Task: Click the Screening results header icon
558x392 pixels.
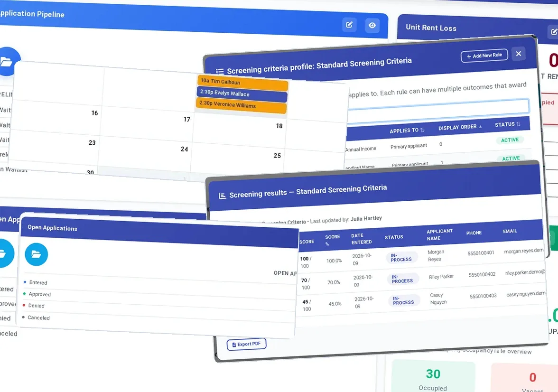Action: 222,196
